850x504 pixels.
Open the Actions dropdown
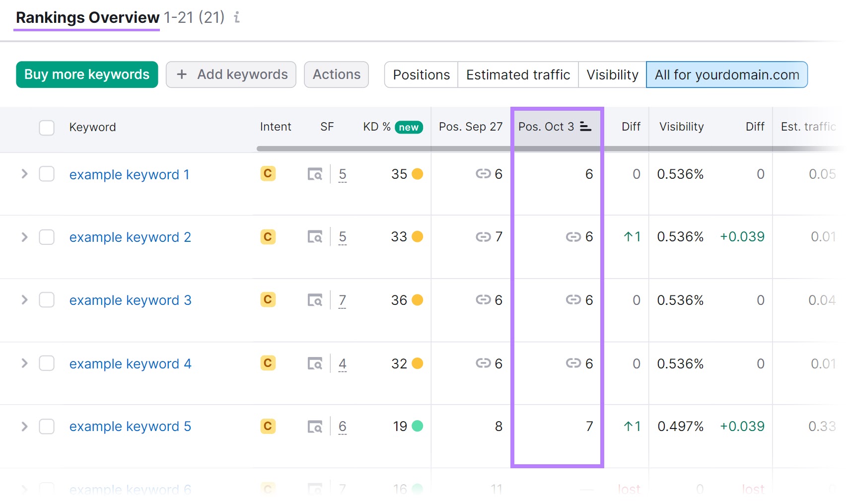pyautogui.click(x=336, y=74)
